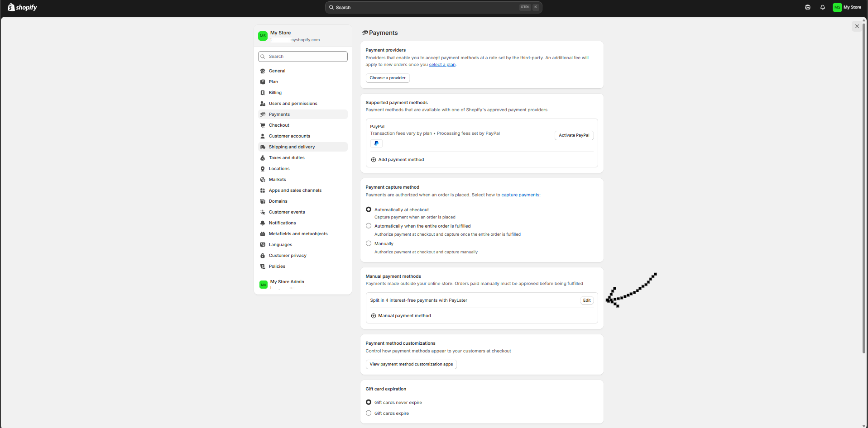Open Payments settings section
The image size is (868, 428).
302,114
